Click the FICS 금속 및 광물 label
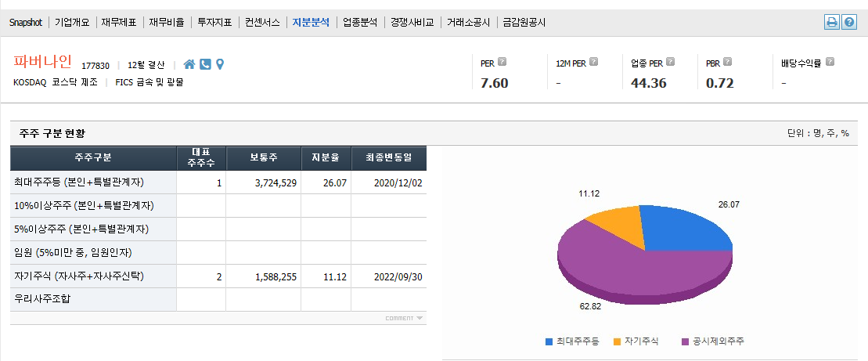Screen dimensions: 868x361 149,82
